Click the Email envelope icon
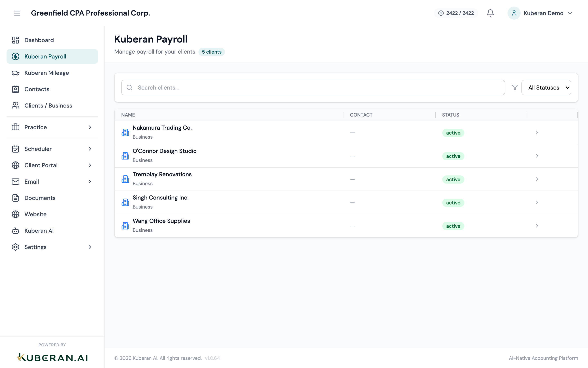Image resolution: width=588 pixels, height=368 pixels. point(16,181)
